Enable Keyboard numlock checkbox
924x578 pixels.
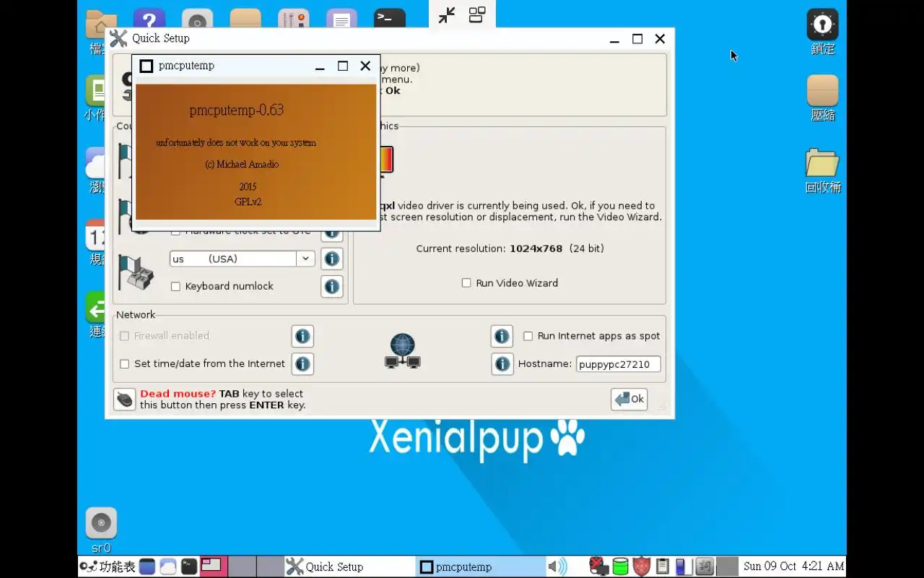pyautogui.click(x=175, y=287)
